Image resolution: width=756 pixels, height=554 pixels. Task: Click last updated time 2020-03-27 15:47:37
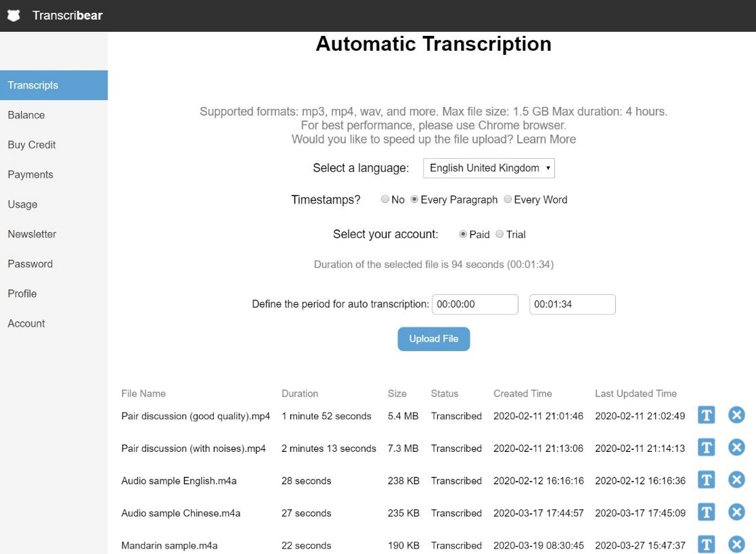(640, 545)
